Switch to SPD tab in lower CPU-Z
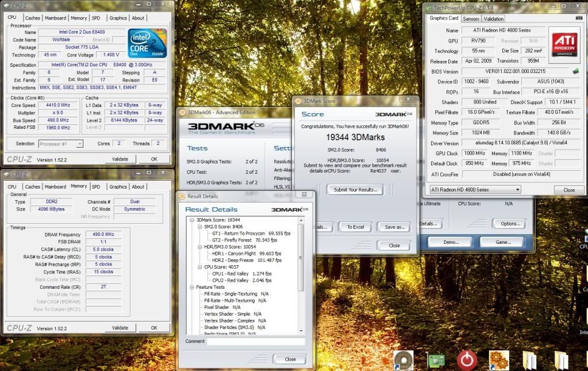The width and height of the screenshot is (588, 371). [x=96, y=186]
